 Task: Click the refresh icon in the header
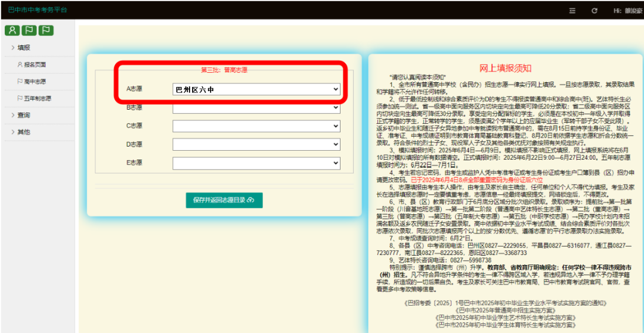coord(594,11)
